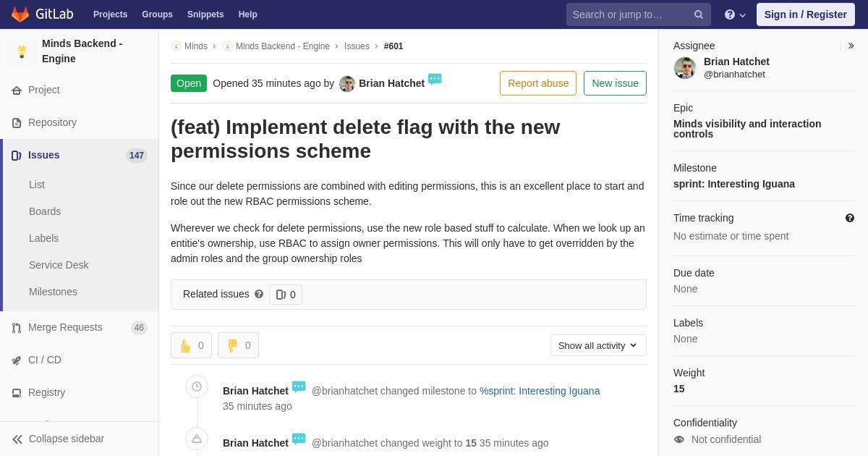868x456 pixels.
Task: Click the weight icon on weight activity
Action: point(197,439)
